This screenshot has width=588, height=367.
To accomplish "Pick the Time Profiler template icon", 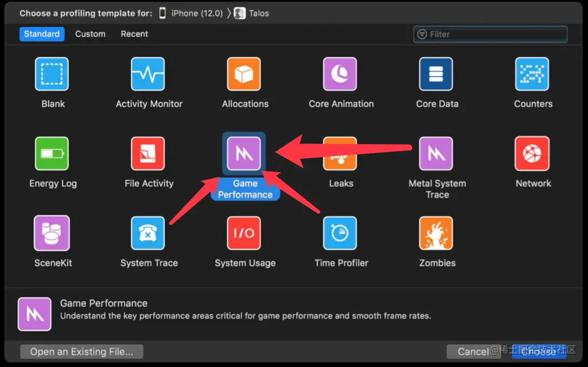I will click(x=340, y=233).
